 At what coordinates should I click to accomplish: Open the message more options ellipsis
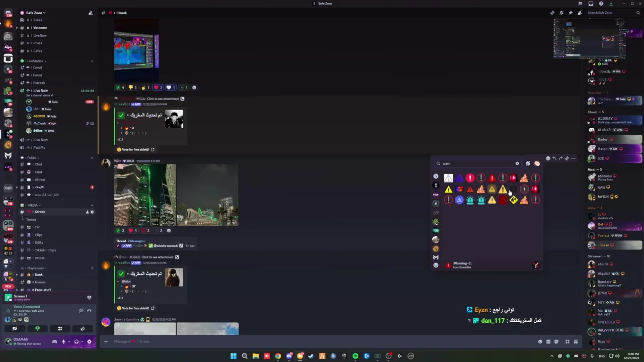[573, 158]
